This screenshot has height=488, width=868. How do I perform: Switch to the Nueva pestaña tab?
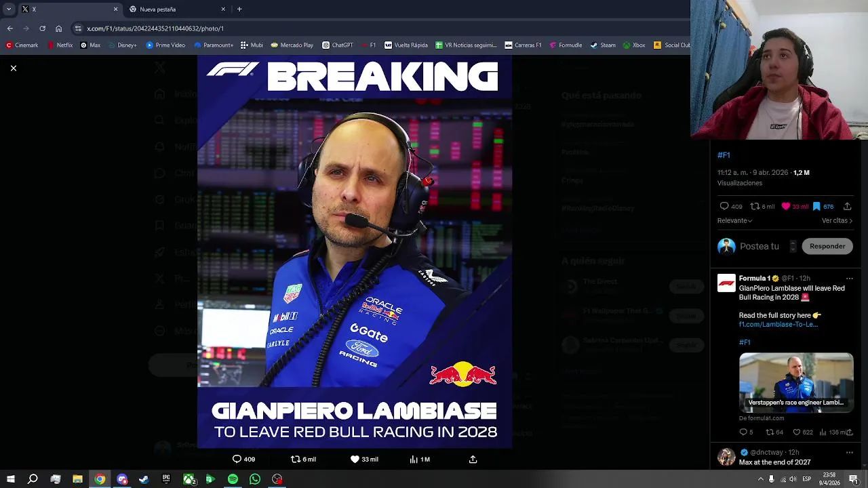click(176, 9)
